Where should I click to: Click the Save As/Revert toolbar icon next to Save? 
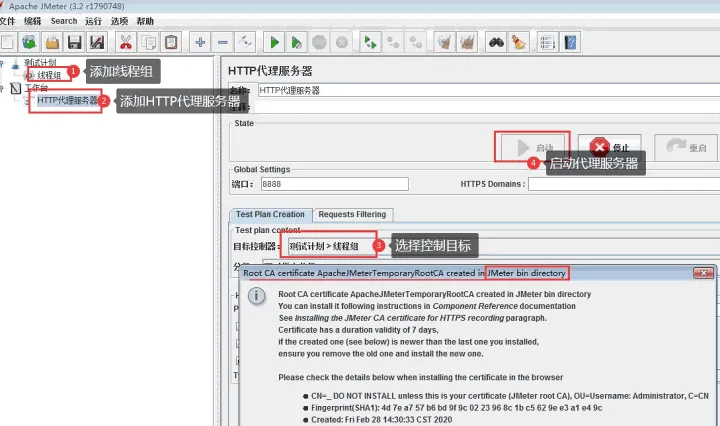point(97,42)
